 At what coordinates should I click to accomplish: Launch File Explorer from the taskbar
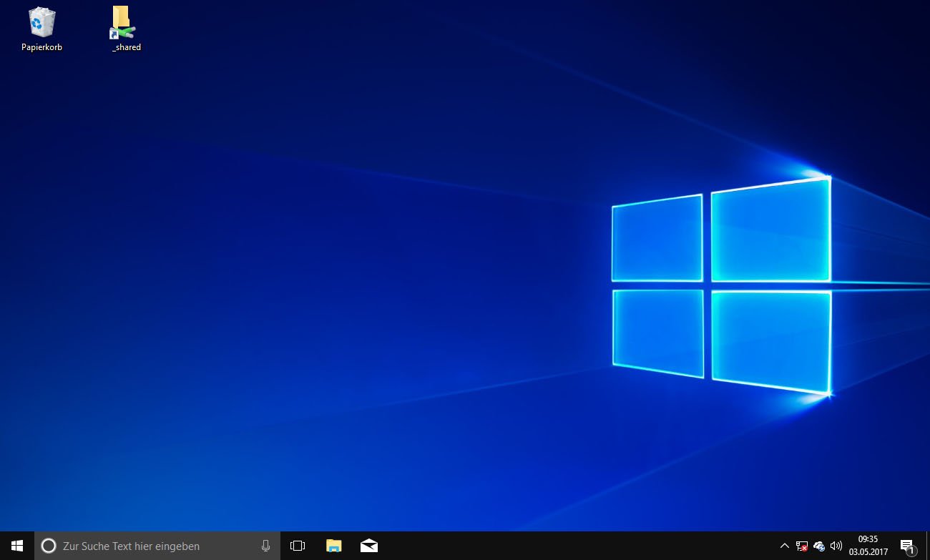point(333,546)
